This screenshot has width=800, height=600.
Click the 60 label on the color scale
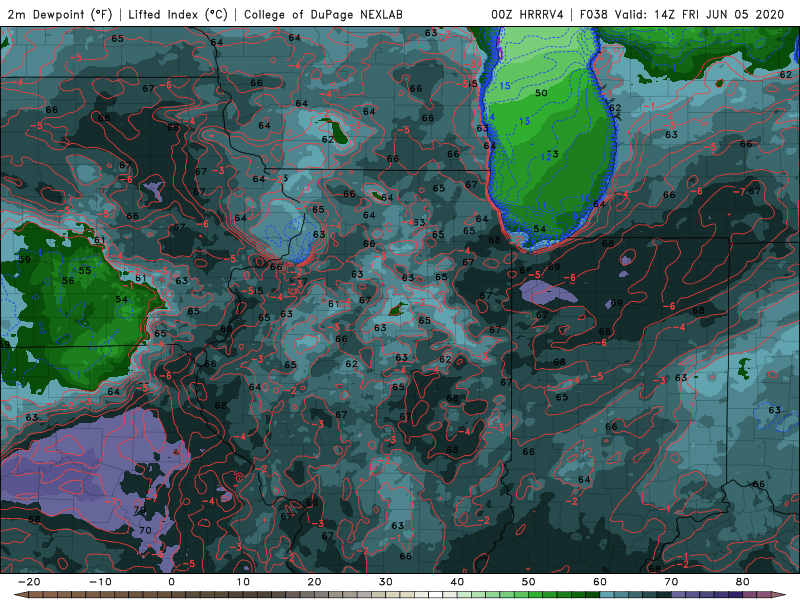coord(600,582)
